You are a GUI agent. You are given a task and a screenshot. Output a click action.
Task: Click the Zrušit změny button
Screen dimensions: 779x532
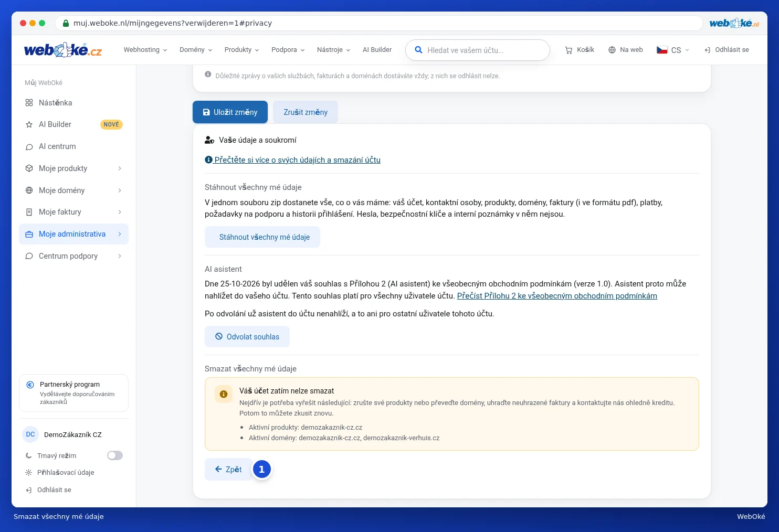pos(306,112)
